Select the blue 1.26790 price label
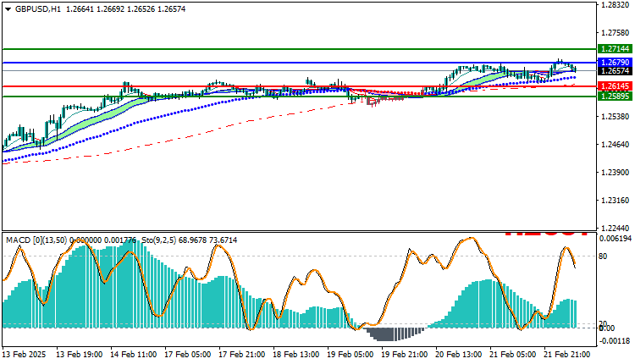The image size is (635, 364). click(615, 63)
